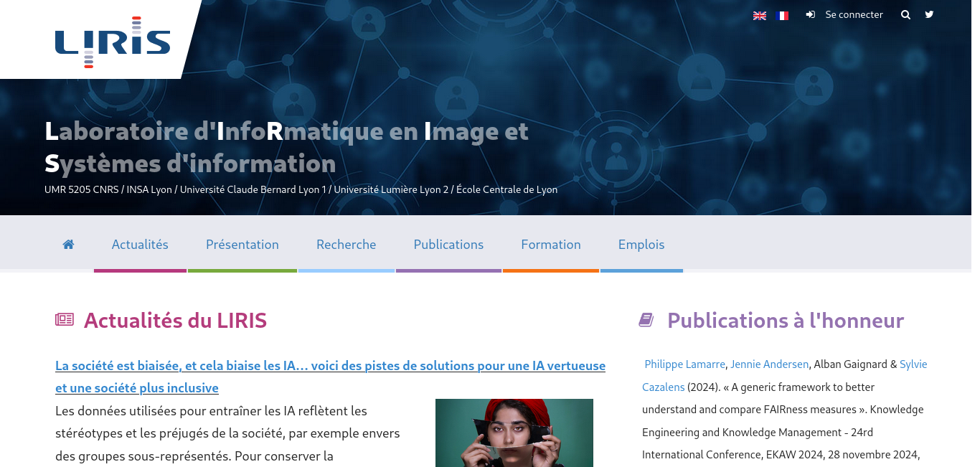Open the Présentation menu
Image resolution: width=980 pixels, height=467 pixels.
coord(242,245)
